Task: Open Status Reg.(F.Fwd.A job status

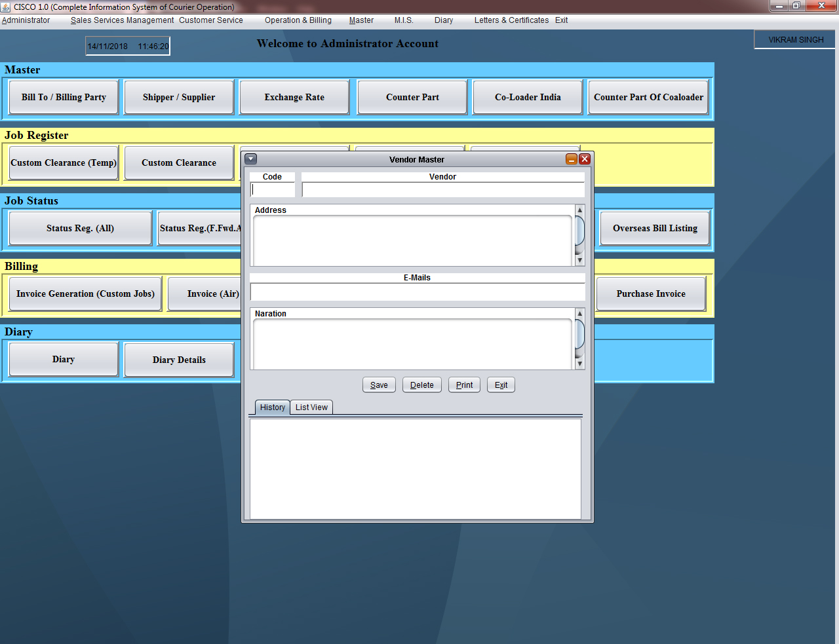Action: (x=200, y=228)
